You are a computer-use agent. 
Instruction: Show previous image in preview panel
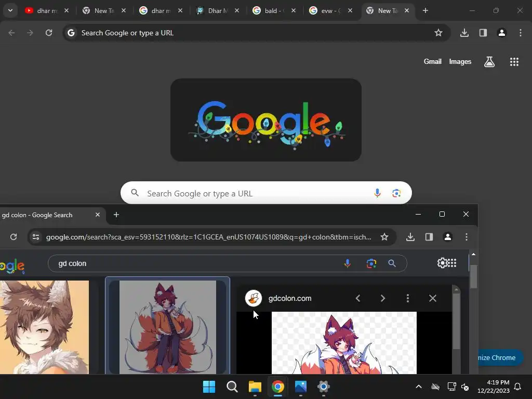click(x=357, y=298)
